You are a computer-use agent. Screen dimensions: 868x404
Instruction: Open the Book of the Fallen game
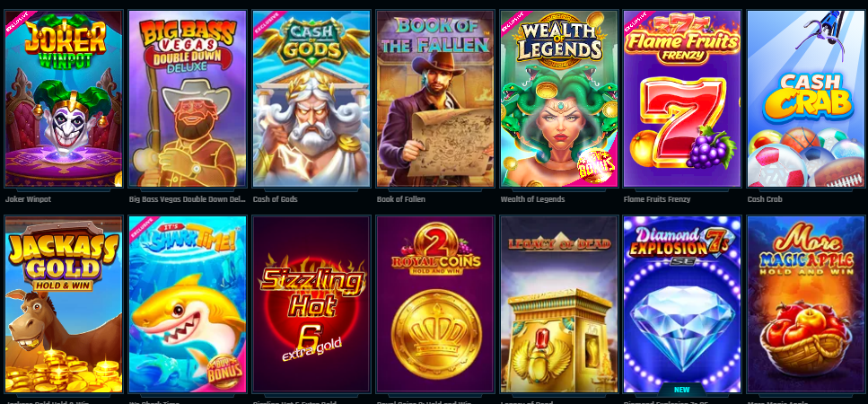[435, 99]
